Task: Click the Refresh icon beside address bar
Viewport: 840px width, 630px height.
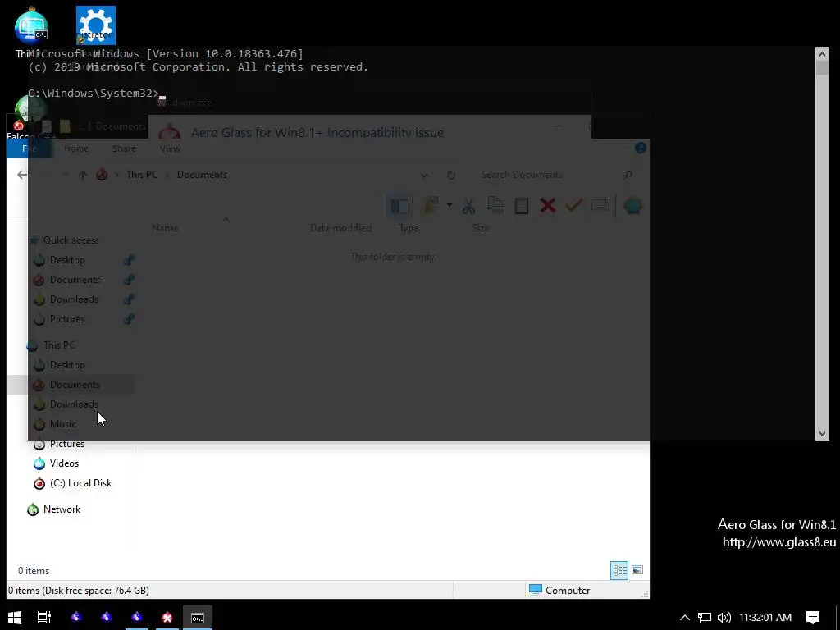Action: pos(451,176)
